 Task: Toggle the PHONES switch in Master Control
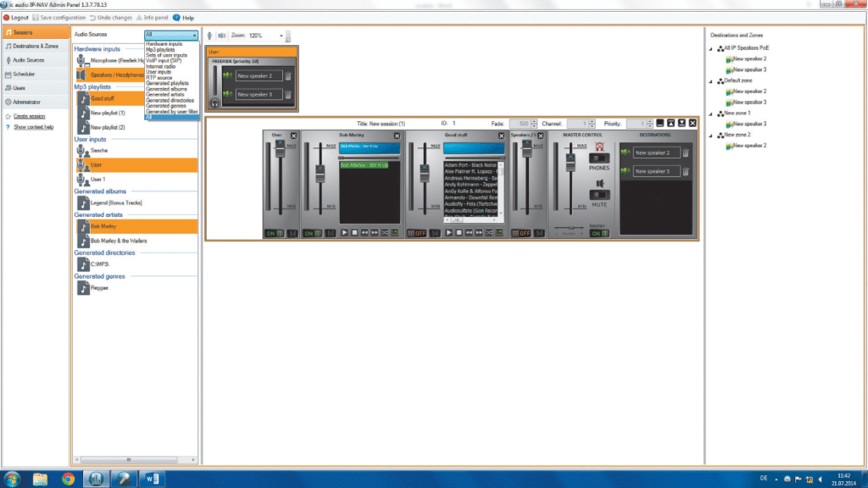pos(599,159)
